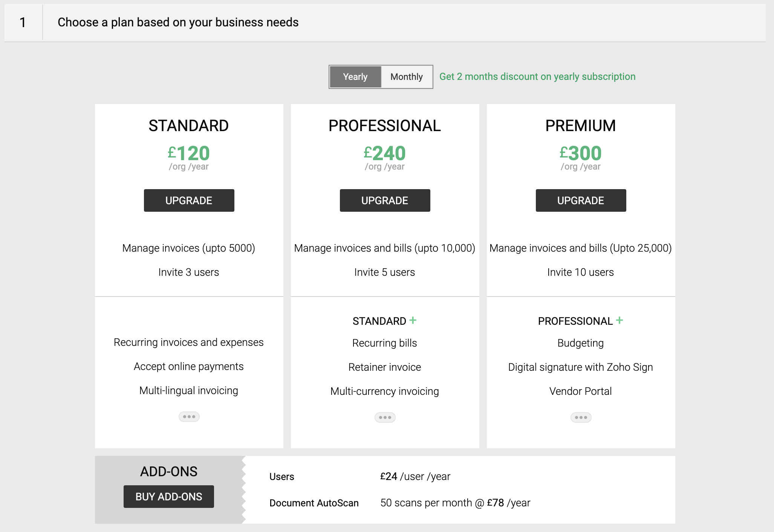
Task: Select the £240 Professional price
Action: pos(385,153)
